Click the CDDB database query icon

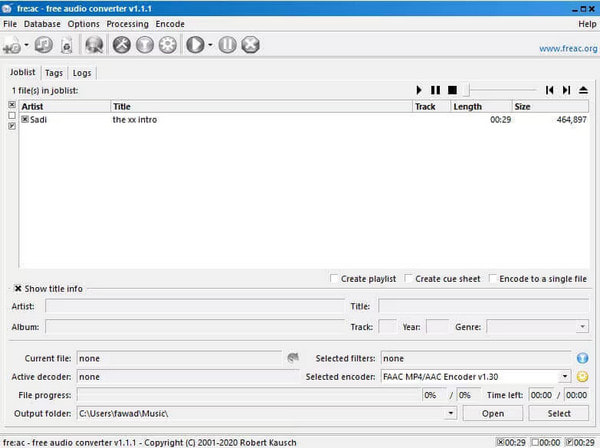pos(94,45)
